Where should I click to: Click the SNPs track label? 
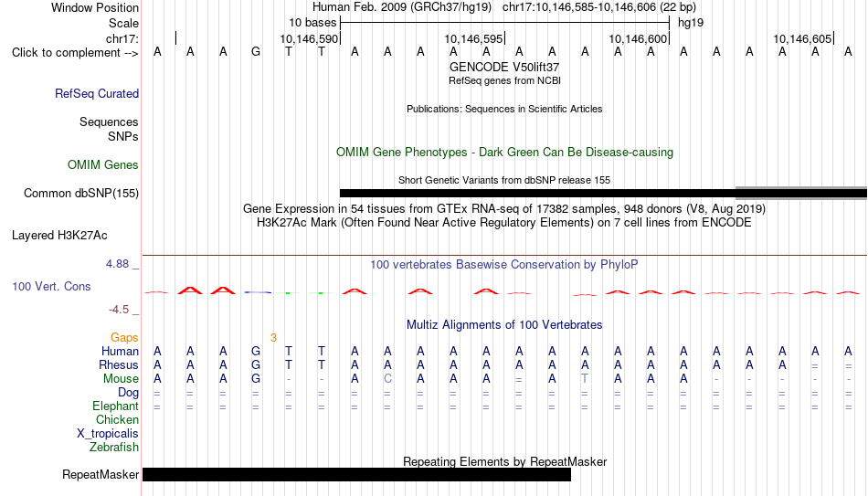point(123,136)
